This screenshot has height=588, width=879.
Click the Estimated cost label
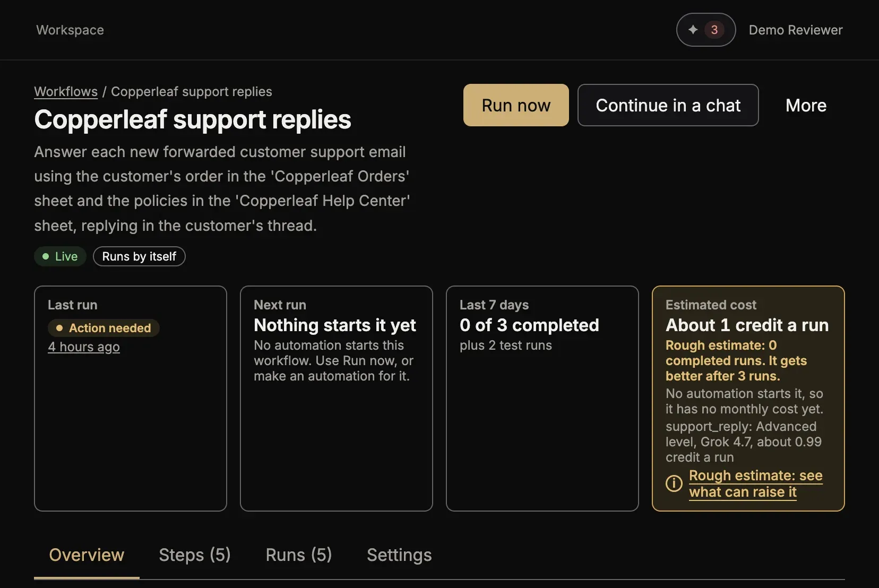tap(711, 305)
